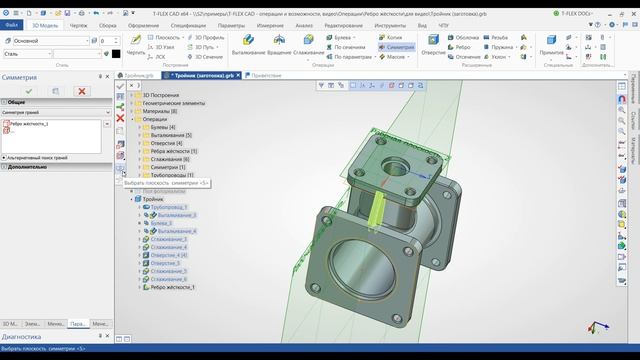The width and height of the screenshot is (640, 360).
Task: Select the Отсечение tool
Action: [x=464, y=57]
